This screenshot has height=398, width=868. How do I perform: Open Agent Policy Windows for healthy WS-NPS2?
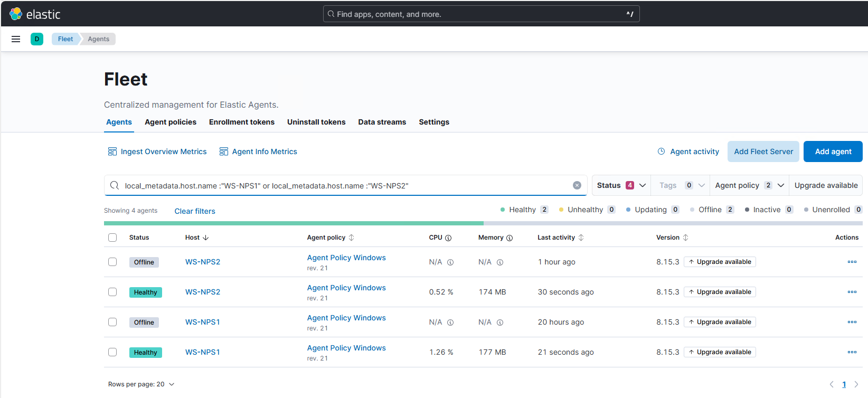click(346, 288)
